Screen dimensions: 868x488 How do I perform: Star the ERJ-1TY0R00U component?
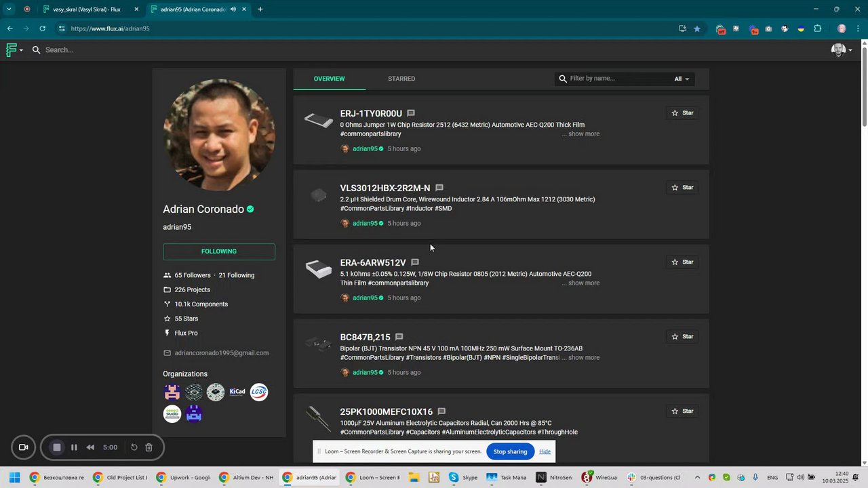(682, 113)
